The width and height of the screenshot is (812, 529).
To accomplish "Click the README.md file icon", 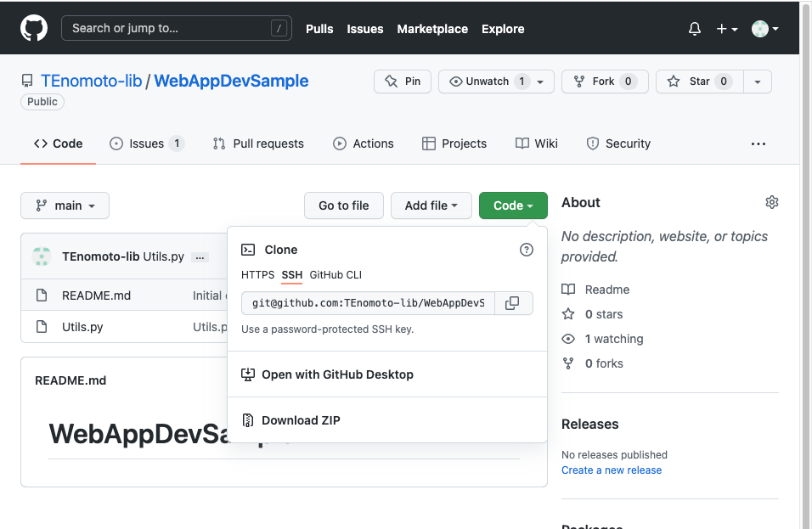I will tap(42, 295).
